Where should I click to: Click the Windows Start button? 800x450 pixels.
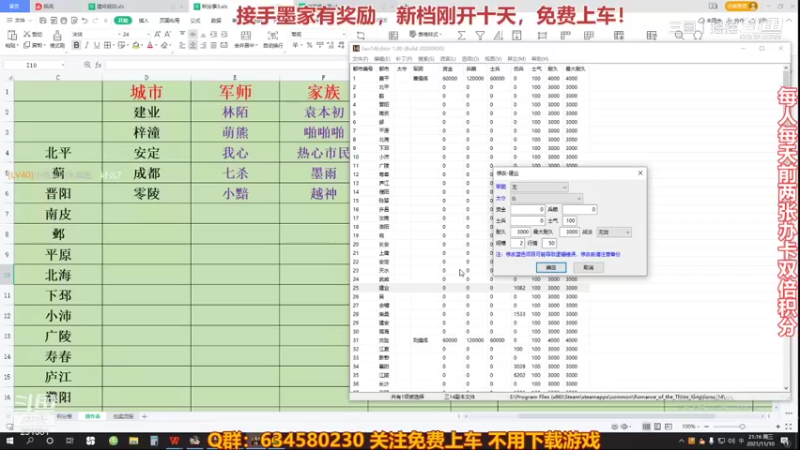[x=9, y=440]
